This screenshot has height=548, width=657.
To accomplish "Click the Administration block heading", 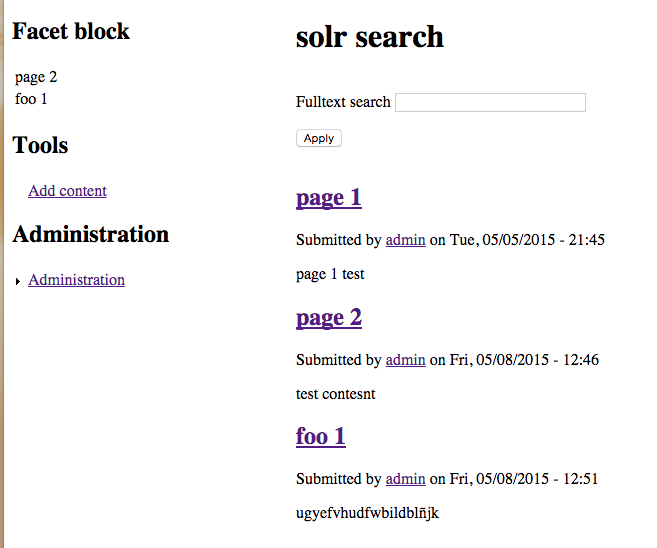I will [90, 235].
